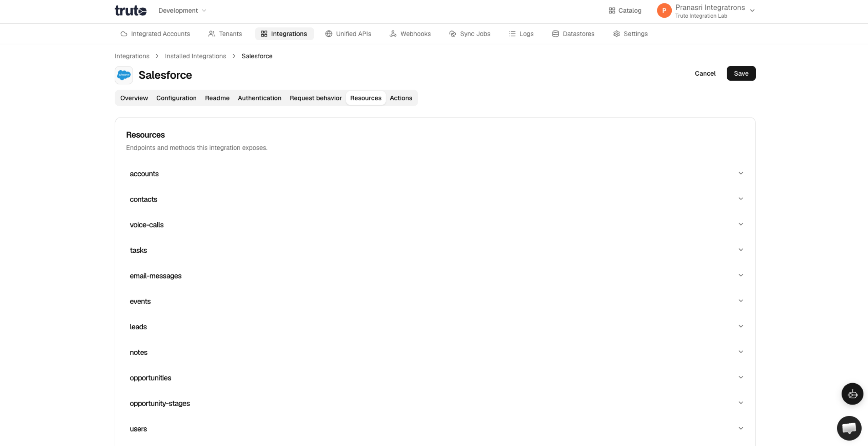The height and width of the screenshot is (446, 868).
Task: Open Unified APIs navigation item
Action: pyautogui.click(x=348, y=34)
